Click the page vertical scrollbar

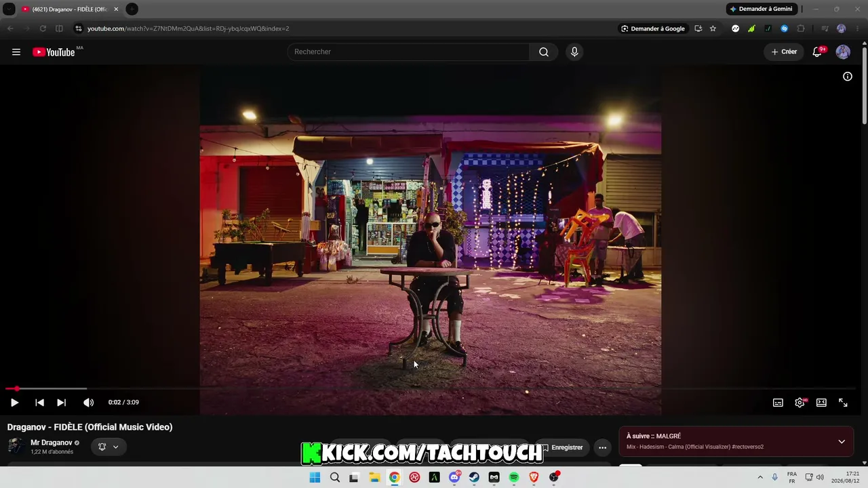coord(864,85)
